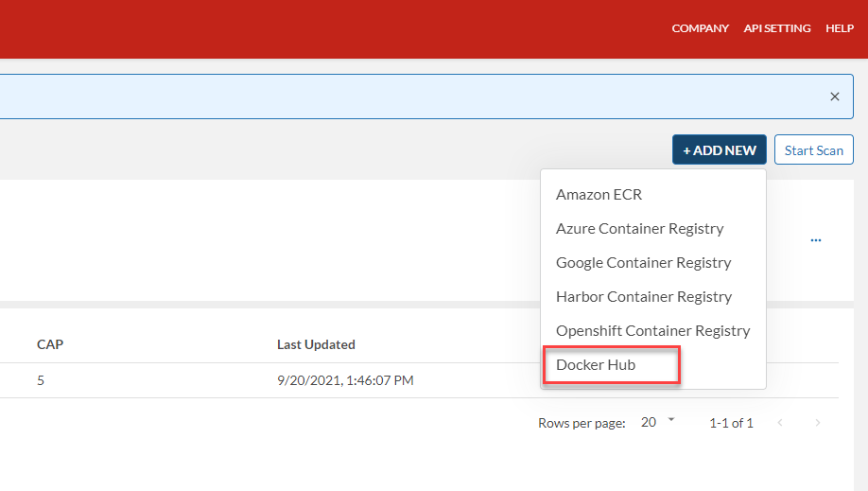Click the 9/20/2021 last updated cell
Screen dimensions: 868x491
coord(345,381)
